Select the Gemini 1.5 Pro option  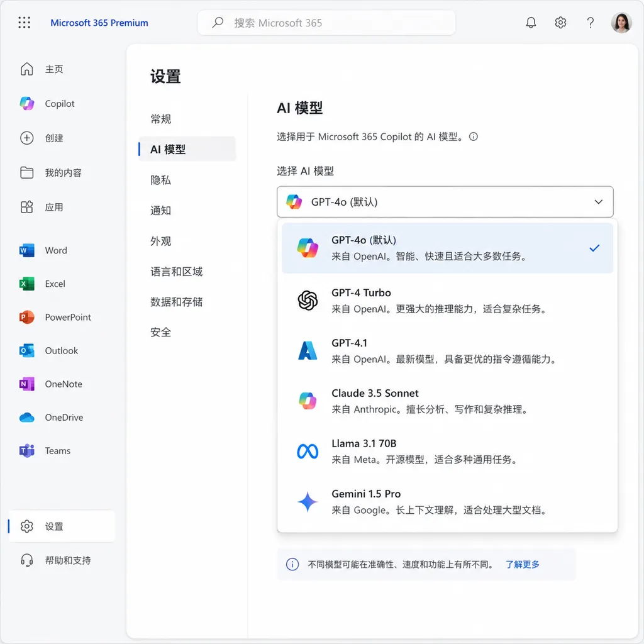(x=447, y=501)
